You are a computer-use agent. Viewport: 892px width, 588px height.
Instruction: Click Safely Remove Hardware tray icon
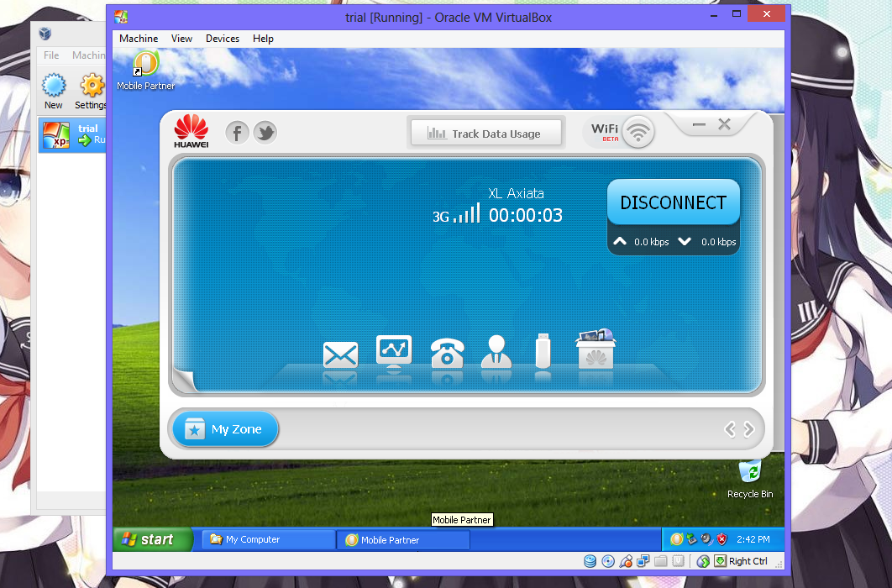click(x=692, y=539)
